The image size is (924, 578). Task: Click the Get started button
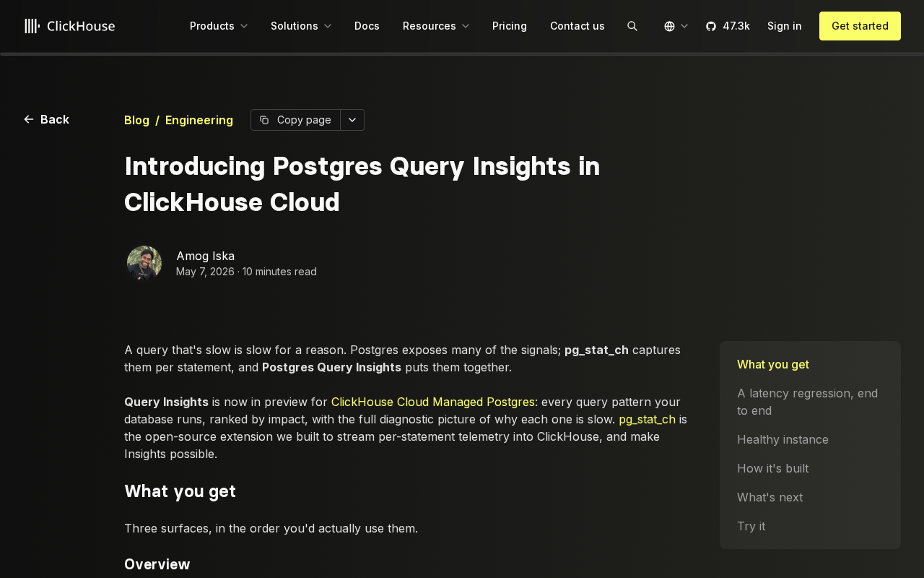point(860,26)
